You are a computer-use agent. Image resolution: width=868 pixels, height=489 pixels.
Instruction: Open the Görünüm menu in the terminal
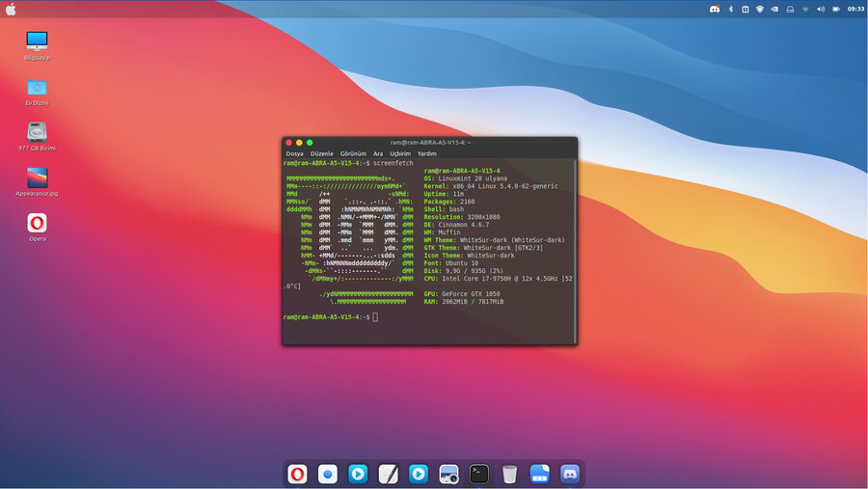tap(353, 153)
